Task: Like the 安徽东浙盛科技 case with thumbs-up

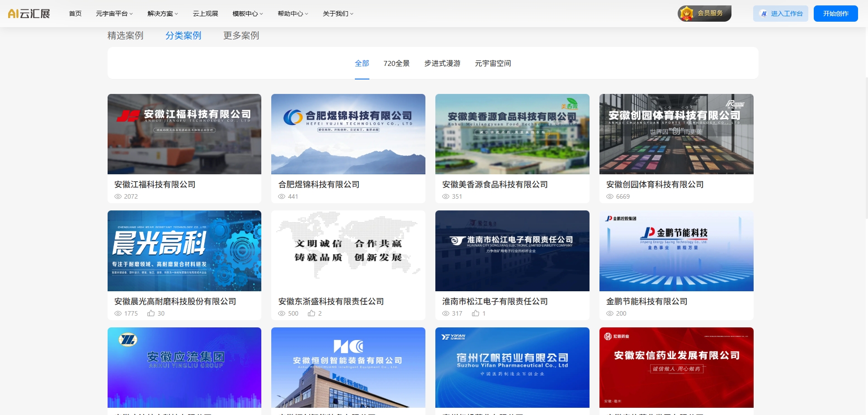Action: 311,313
